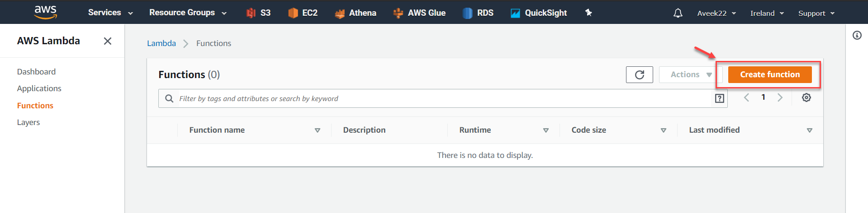Open the Aveek22 account menu

[716, 14]
